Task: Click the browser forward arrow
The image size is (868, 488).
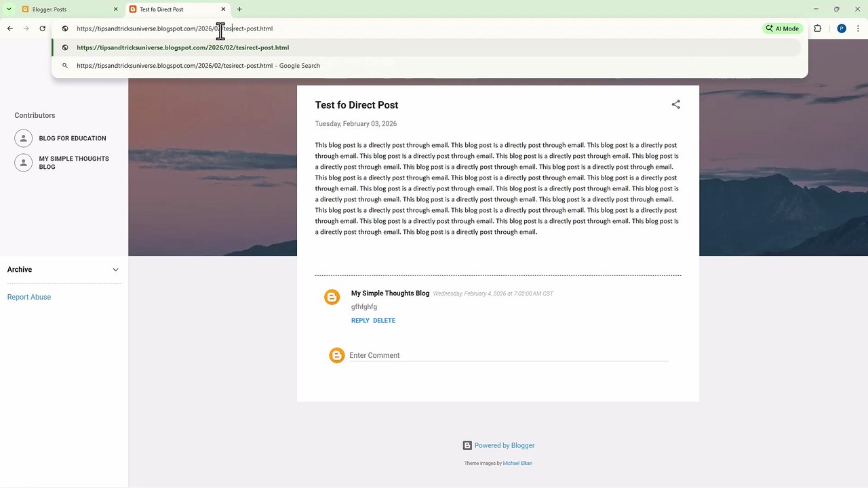Action: coord(26,28)
